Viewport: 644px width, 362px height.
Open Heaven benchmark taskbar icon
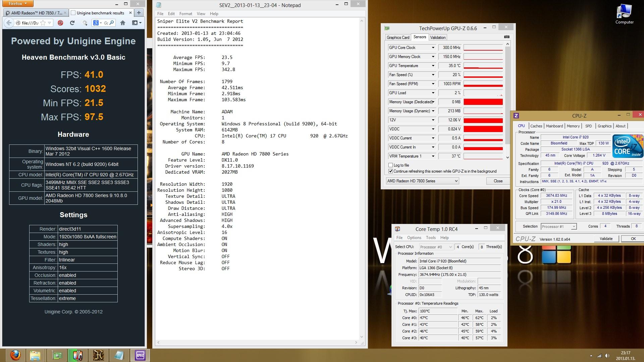click(98, 355)
